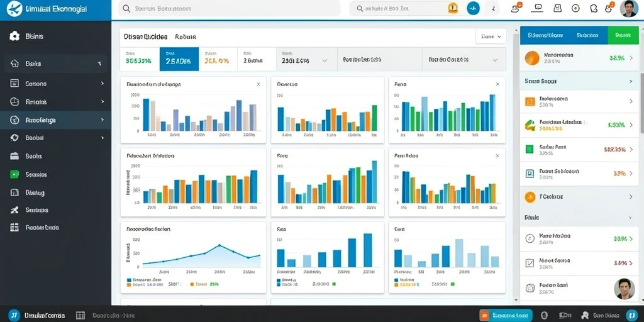
Task: Click the monitor icon in the top toolbar
Action: click(539, 8)
